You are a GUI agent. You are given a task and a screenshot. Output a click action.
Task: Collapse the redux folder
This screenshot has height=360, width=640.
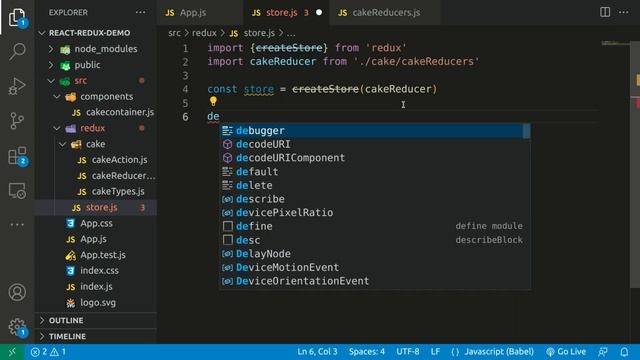(x=96, y=128)
